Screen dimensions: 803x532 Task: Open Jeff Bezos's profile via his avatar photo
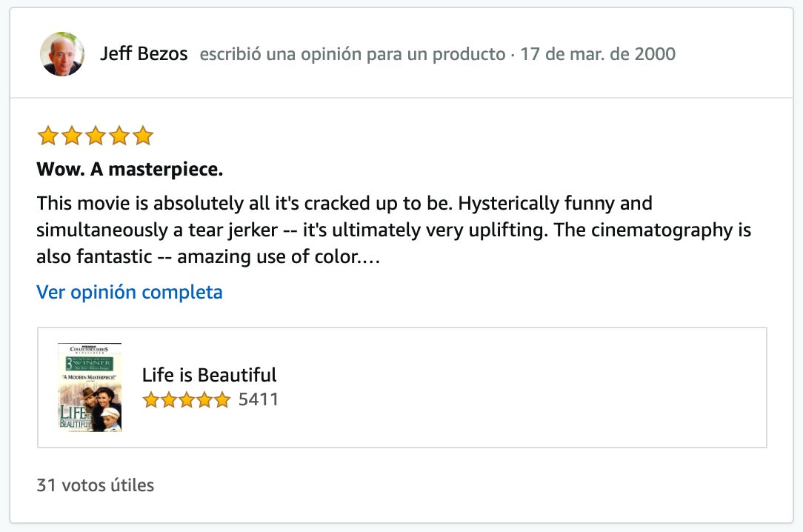point(62,53)
